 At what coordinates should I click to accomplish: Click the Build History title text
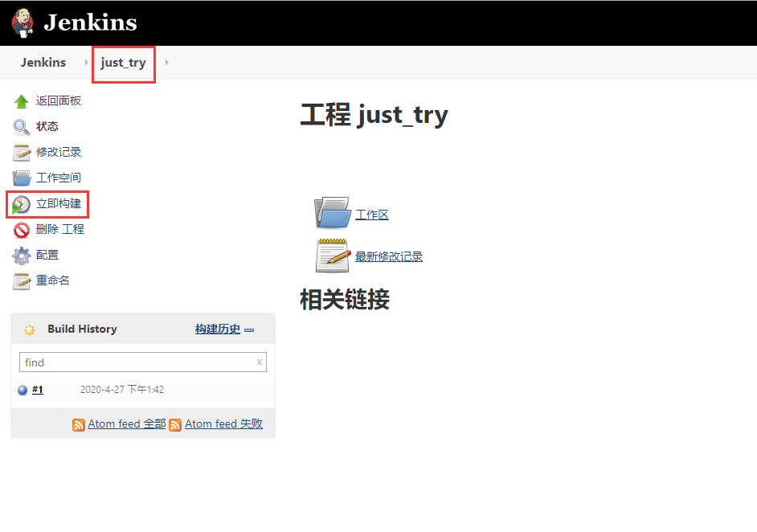point(82,329)
